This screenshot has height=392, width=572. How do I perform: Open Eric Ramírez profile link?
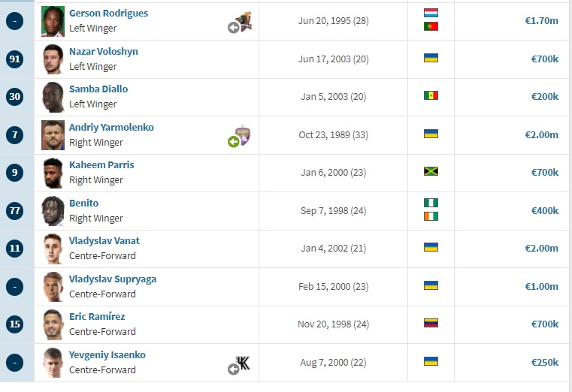coord(97,317)
